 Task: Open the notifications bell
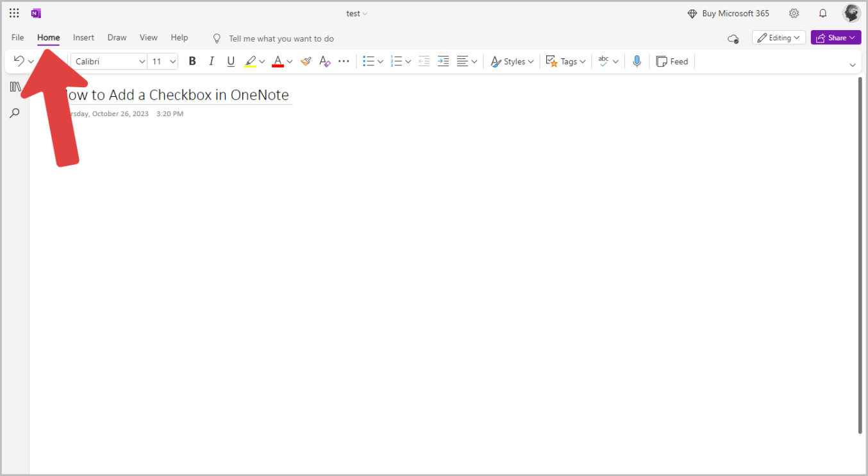pos(823,13)
